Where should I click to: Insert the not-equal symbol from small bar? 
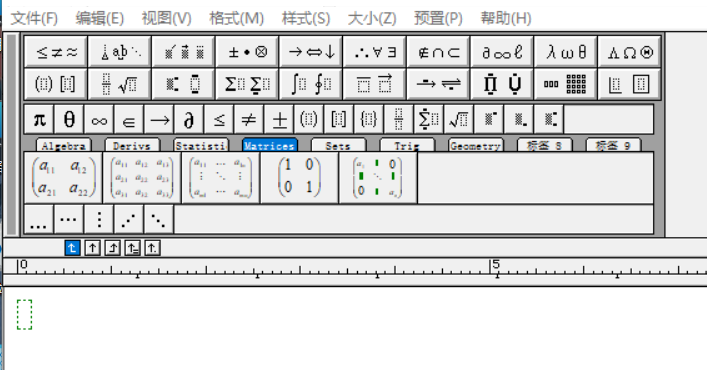(249, 119)
